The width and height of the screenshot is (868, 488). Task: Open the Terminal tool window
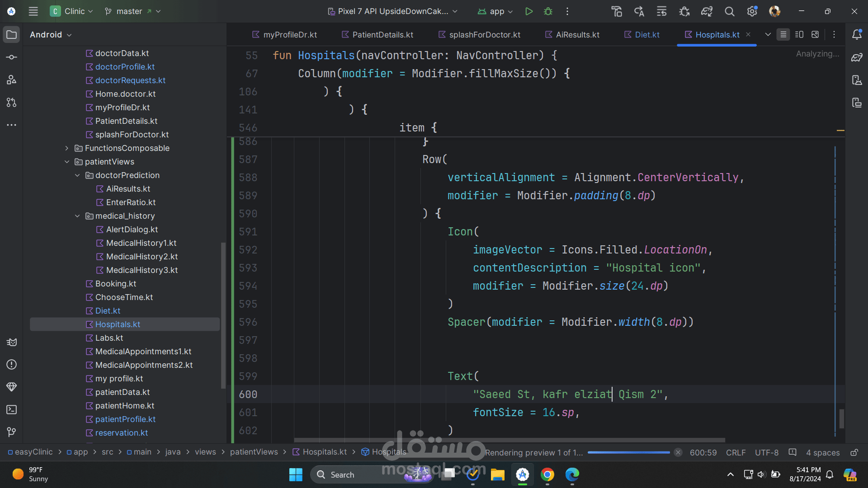[12, 410]
